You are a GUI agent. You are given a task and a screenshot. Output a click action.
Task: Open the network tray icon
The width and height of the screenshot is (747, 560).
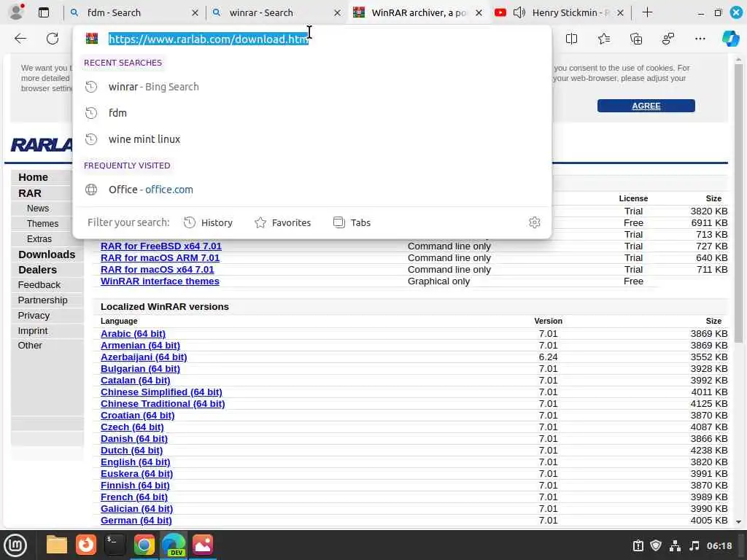(675, 545)
